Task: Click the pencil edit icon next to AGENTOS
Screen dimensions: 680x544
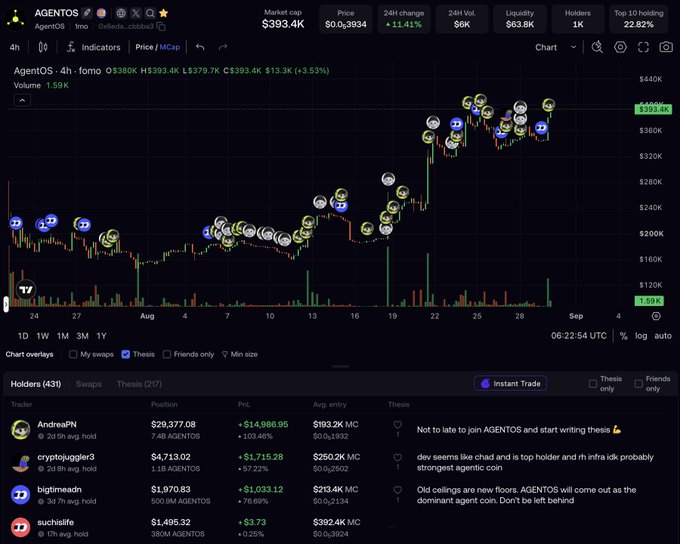Action: pos(87,13)
